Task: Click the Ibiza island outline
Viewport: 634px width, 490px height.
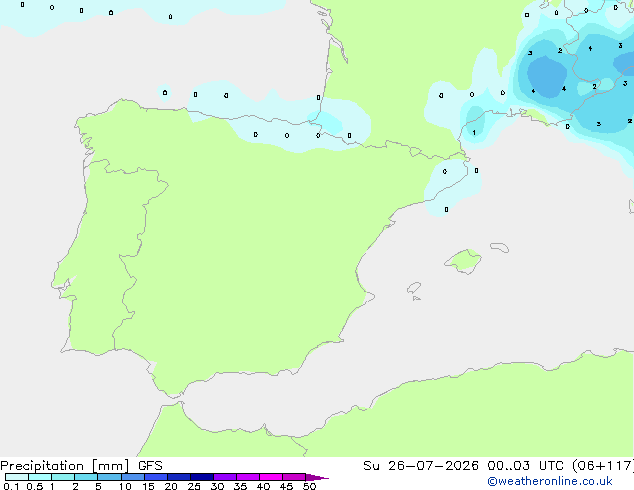Action: (414, 288)
